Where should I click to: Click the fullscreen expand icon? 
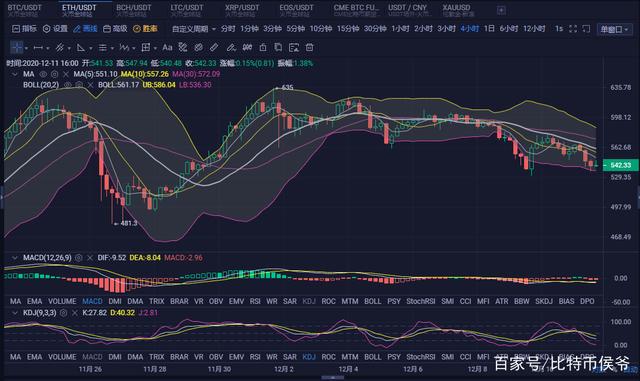(573, 29)
